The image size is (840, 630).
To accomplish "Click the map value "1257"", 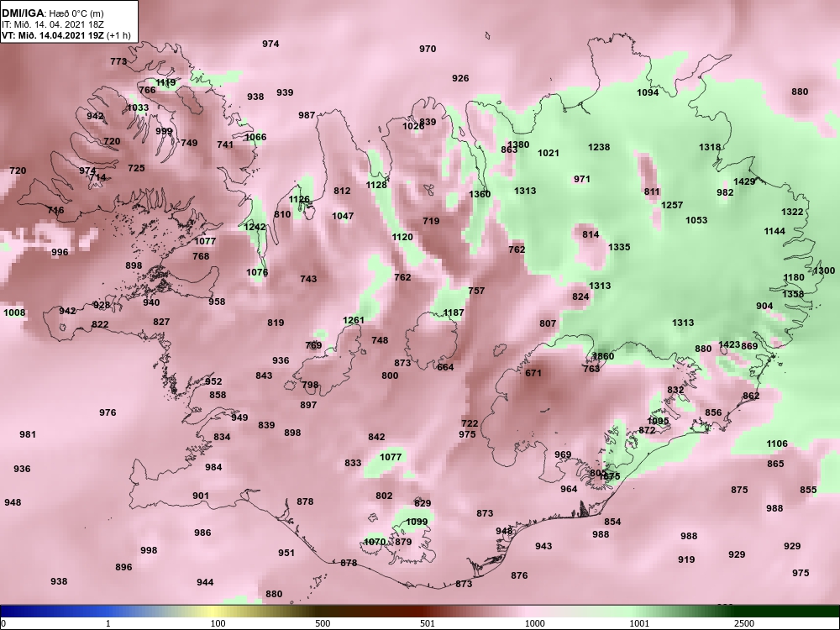I will pyautogui.click(x=672, y=205).
